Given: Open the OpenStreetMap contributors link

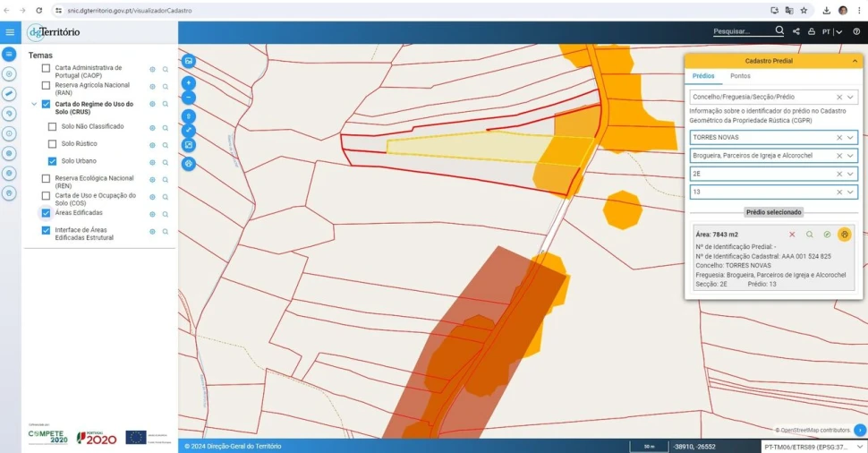Looking at the screenshot, I should pos(815,431).
